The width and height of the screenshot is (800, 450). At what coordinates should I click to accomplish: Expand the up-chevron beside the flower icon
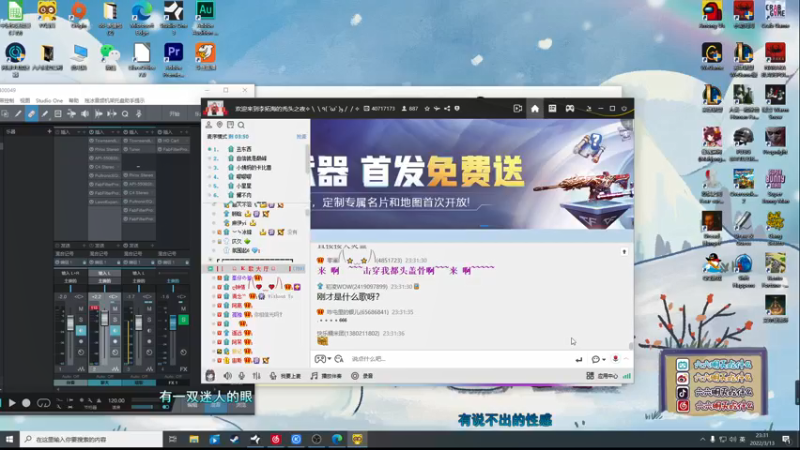pos(626,359)
